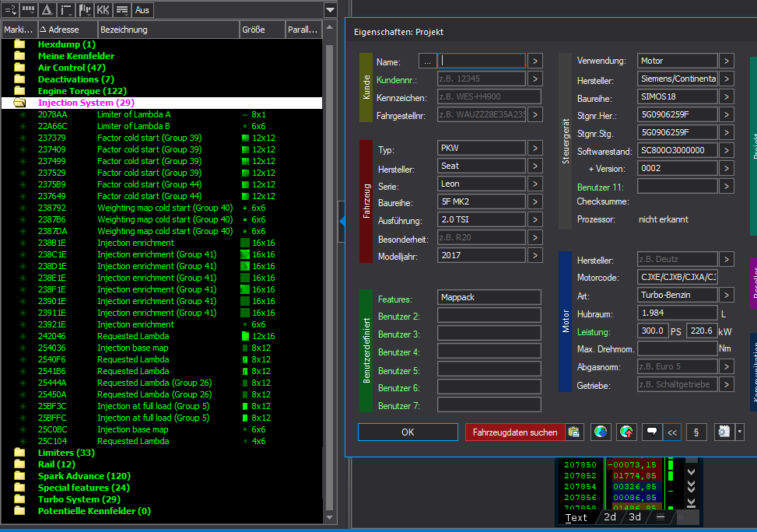Click the paragraph (§) symbol button
Screen dimensions: 757x532
[696, 432]
